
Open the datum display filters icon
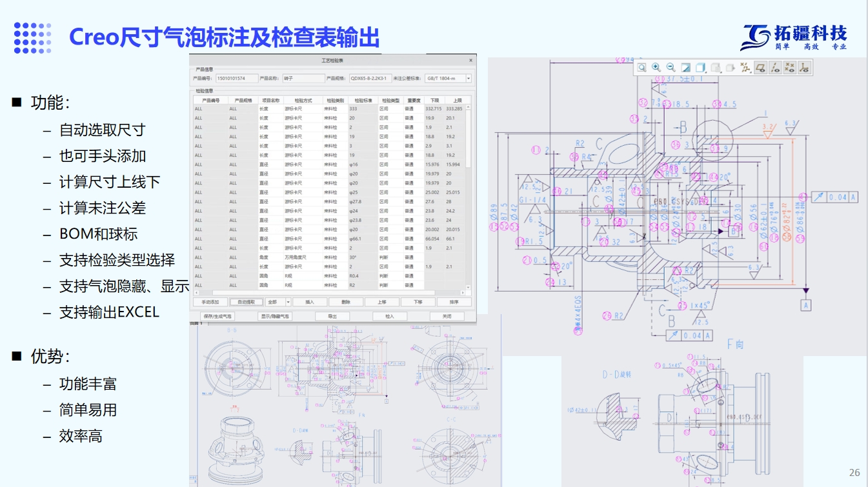pyautogui.click(x=745, y=67)
